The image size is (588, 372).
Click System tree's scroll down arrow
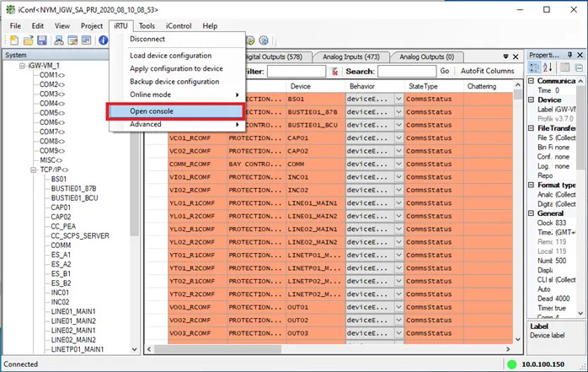tap(134, 349)
